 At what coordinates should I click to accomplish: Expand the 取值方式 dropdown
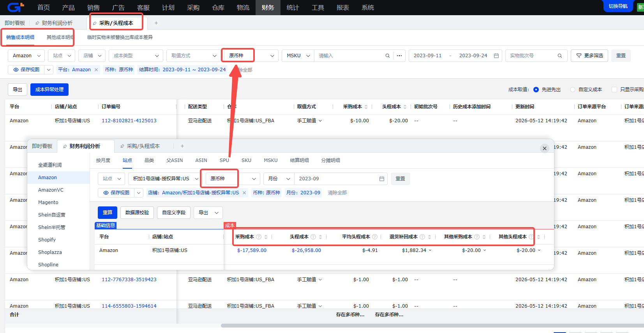(x=194, y=56)
